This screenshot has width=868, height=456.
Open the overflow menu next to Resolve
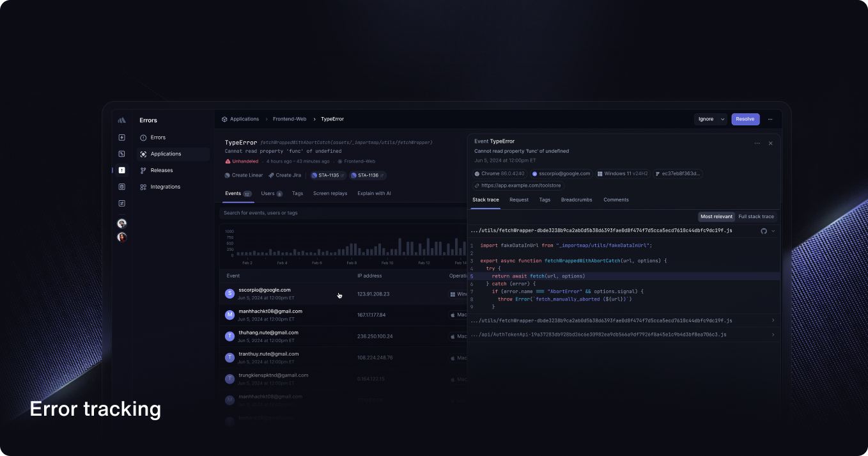770,120
